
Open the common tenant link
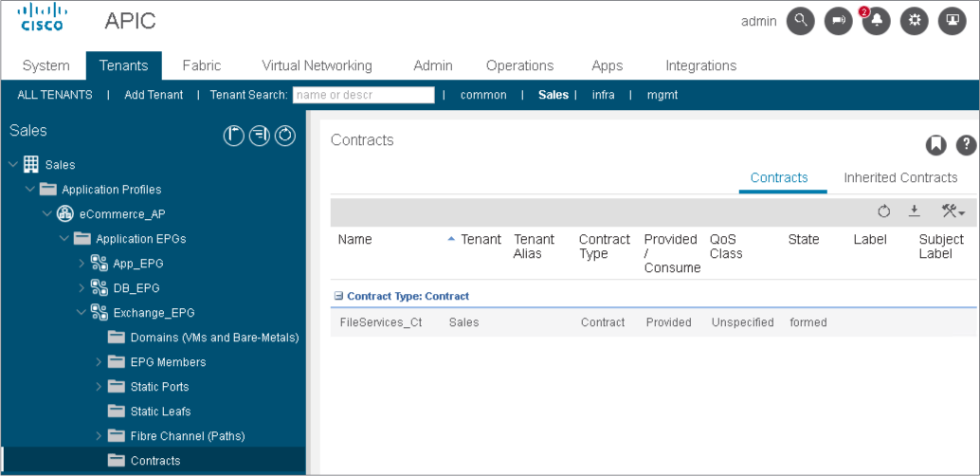[483, 95]
